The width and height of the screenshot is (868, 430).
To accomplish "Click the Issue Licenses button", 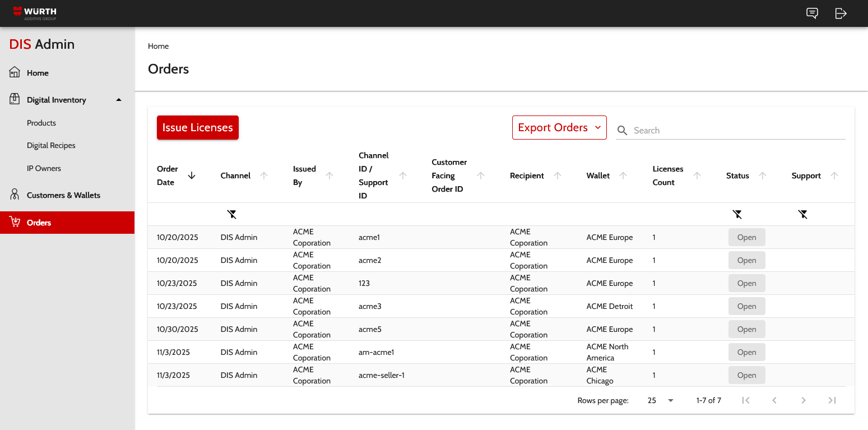I will tap(198, 128).
